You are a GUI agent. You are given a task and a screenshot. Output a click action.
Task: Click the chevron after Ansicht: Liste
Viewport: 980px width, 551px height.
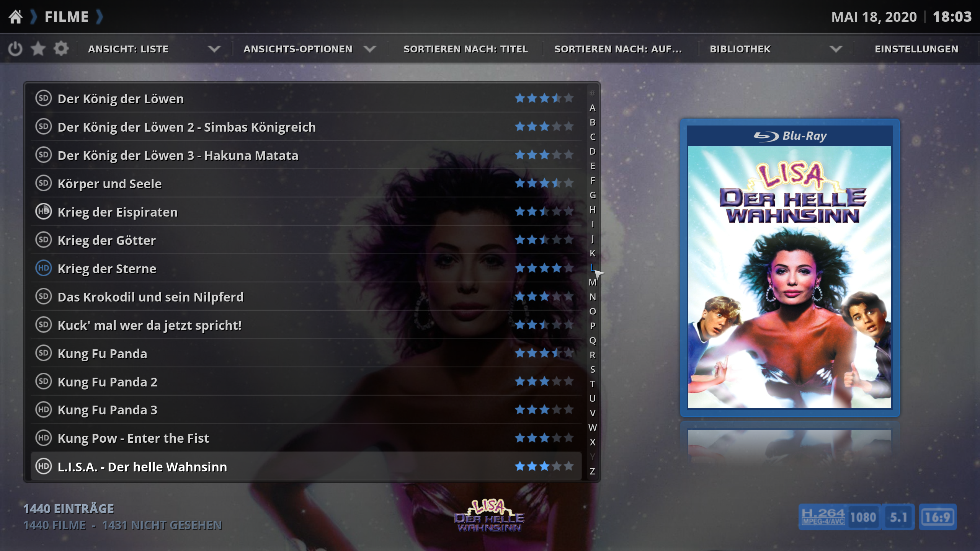[214, 49]
